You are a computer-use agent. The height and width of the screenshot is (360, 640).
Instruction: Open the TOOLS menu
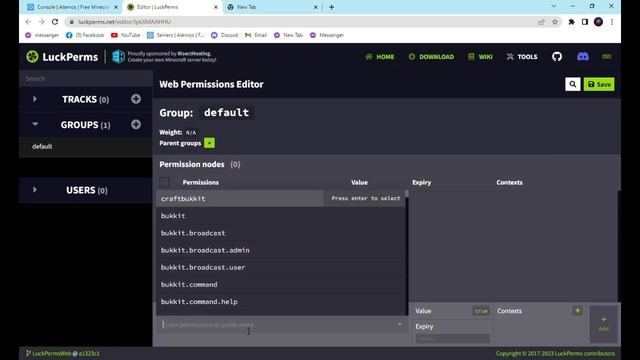coord(522,57)
